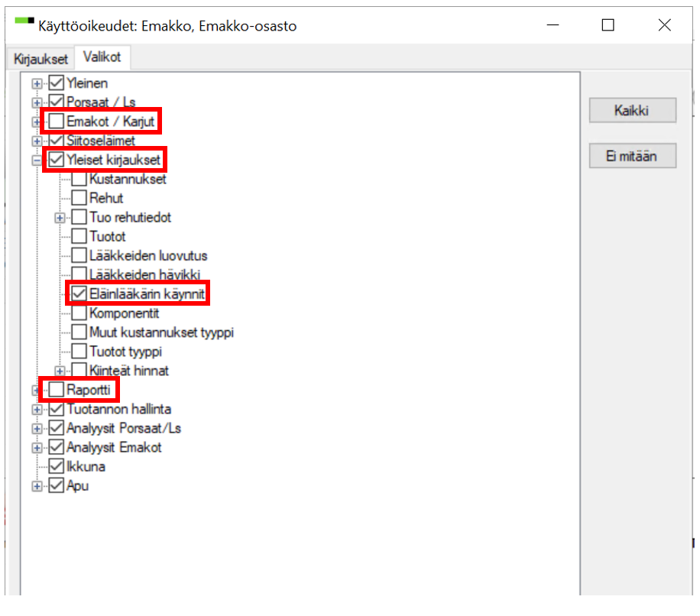
Task: Expand the Porsaat / Ls tree node
Action: pos(37,102)
